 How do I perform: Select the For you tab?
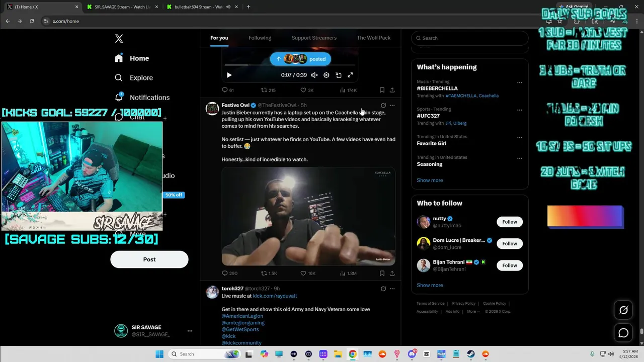coord(219,38)
